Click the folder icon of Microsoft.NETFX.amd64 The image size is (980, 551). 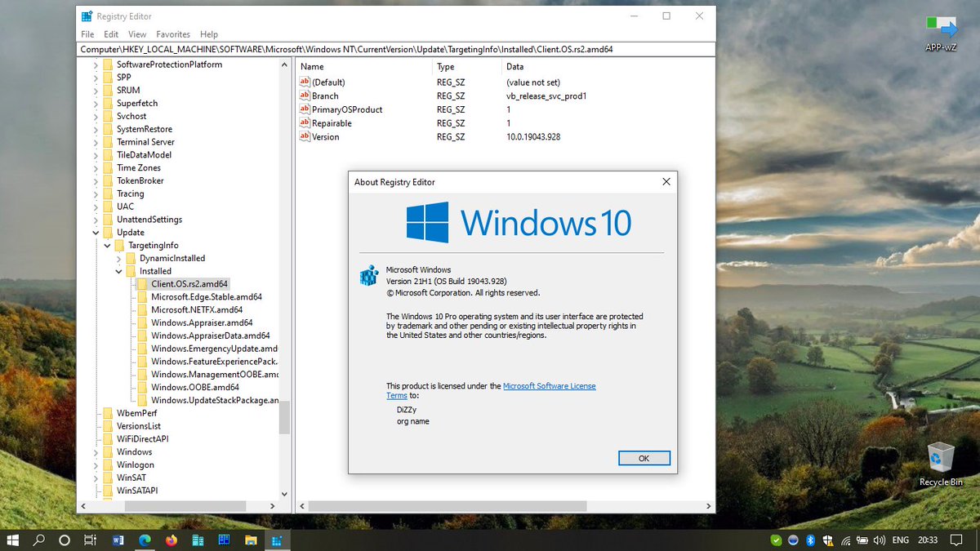[143, 310]
